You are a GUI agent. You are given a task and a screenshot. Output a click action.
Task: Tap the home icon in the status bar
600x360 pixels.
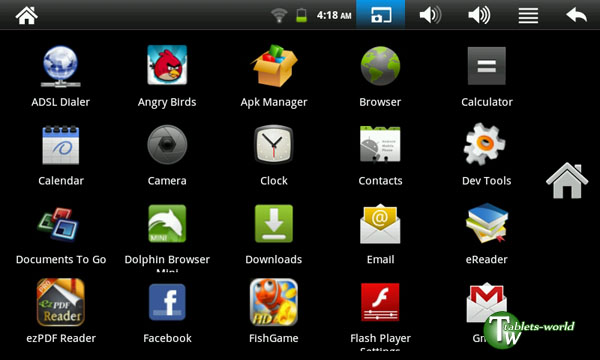[26, 15]
